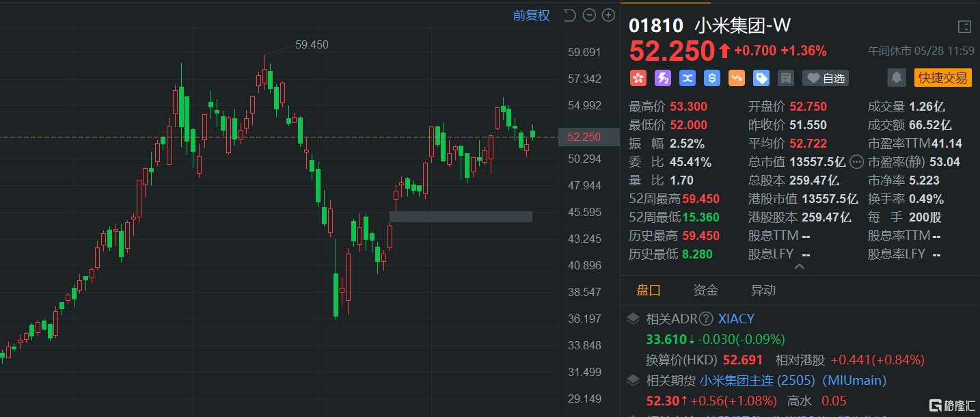Click the 委比 value 45.41%
The width and height of the screenshot is (980, 417).
point(690,162)
